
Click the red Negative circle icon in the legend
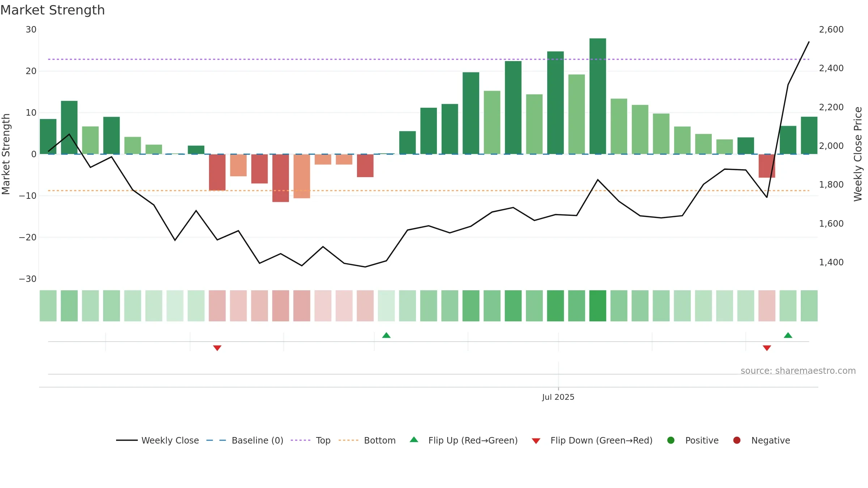pos(737,440)
